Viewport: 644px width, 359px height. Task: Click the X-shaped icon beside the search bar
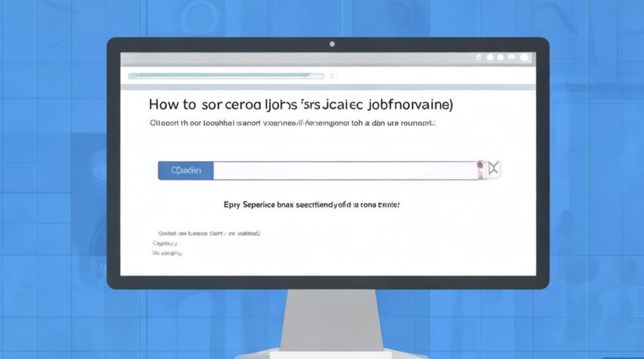point(494,168)
